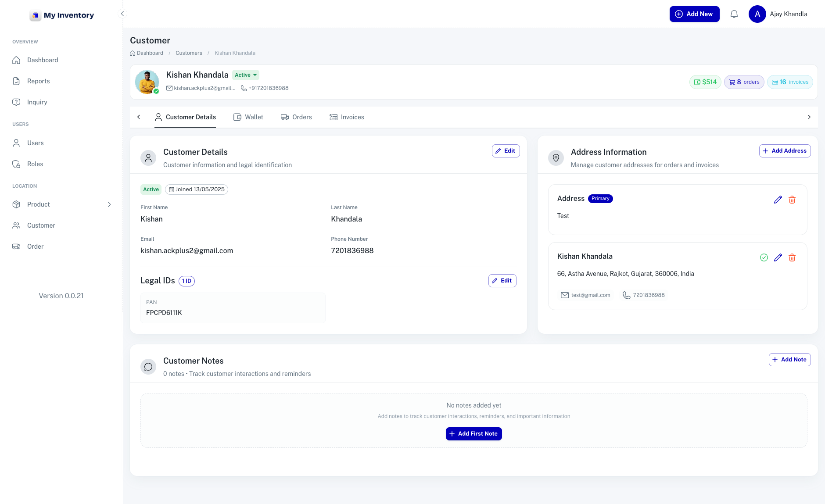
Task: Delete the Kishan Khandala address entry
Action: click(x=792, y=257)
